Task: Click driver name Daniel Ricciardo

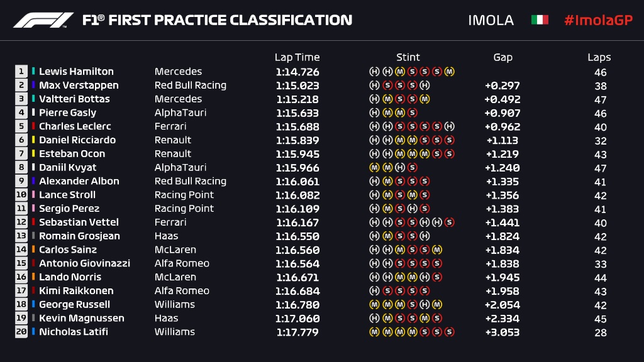Action: [x=77, y=140]
